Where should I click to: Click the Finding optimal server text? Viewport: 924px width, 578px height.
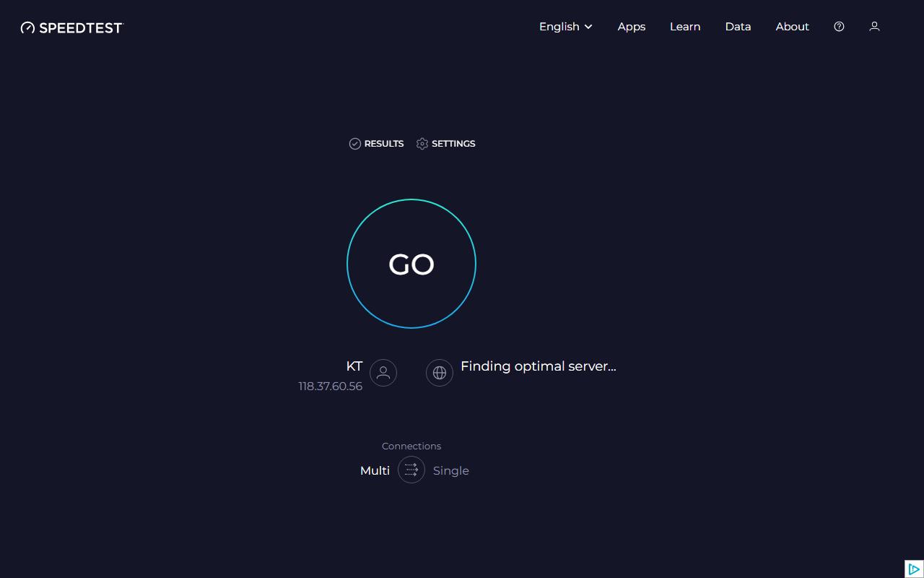click(x=539, y=366)
